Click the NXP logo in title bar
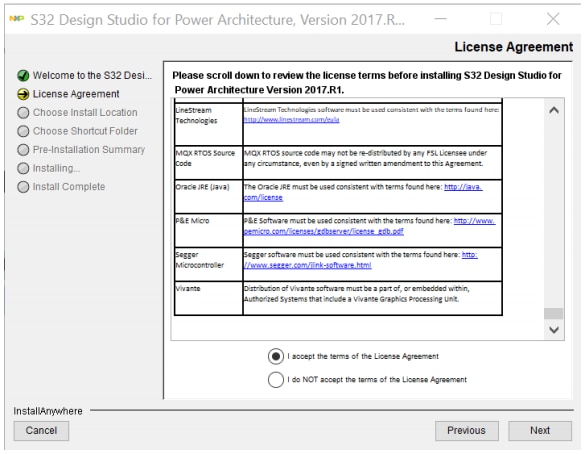Viewport: 586px width, 454px height. 17,19
